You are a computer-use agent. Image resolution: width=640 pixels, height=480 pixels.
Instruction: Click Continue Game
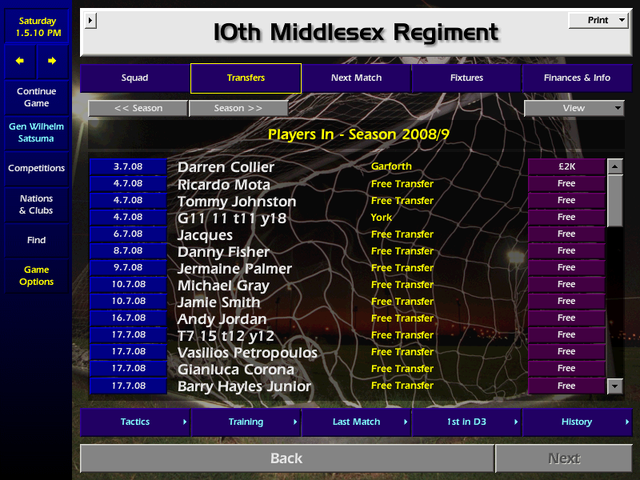(36, 97)
